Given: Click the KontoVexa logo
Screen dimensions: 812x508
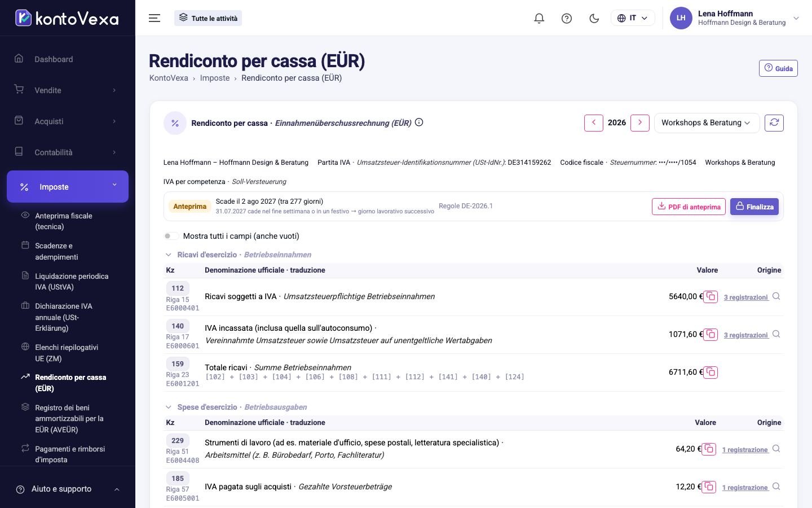Looking at the screenshot, I should pyautogui.click(x=67, y=18).
